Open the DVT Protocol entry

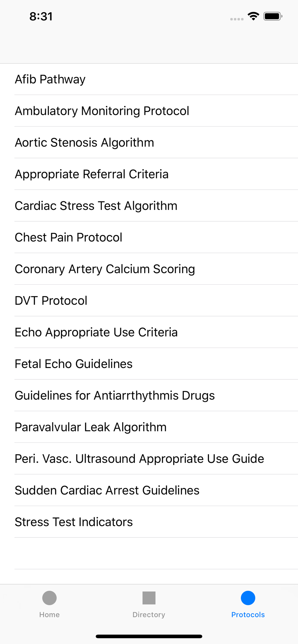pos(149,300)
